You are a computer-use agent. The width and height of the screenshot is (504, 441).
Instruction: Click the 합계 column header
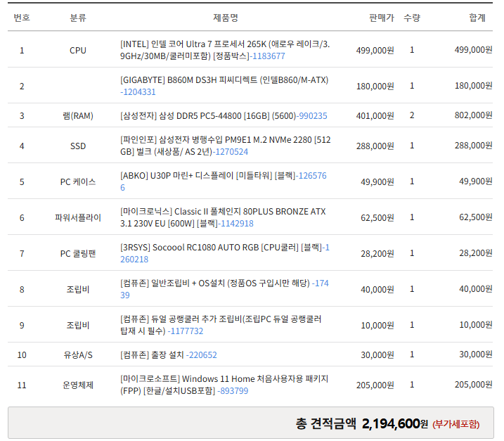point(477,18)
